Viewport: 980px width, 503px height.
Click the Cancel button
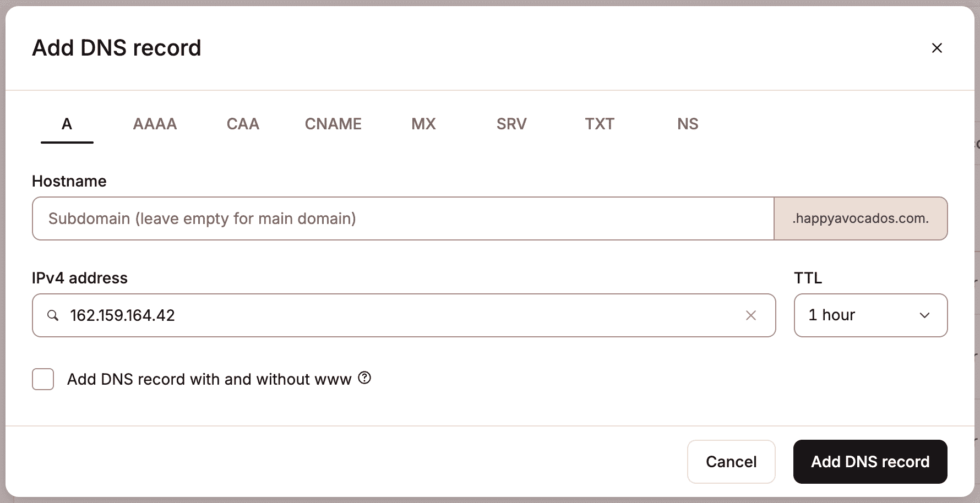[731, 462]
